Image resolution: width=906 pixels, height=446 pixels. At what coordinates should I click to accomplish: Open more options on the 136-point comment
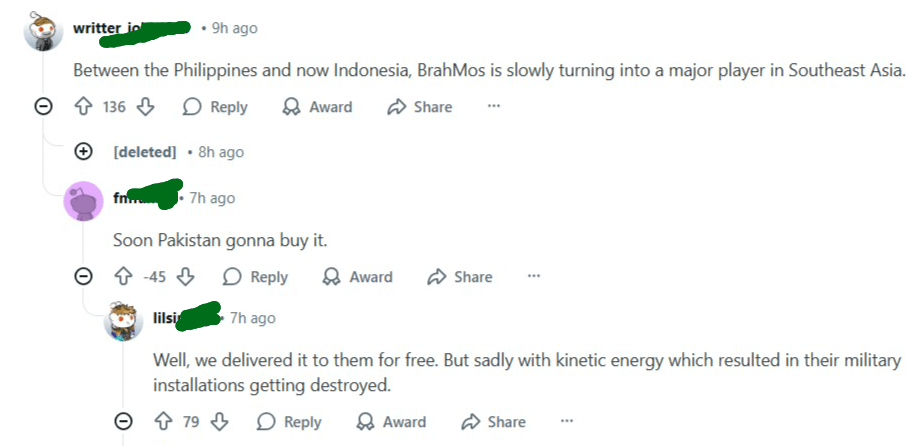click(493, 106)
